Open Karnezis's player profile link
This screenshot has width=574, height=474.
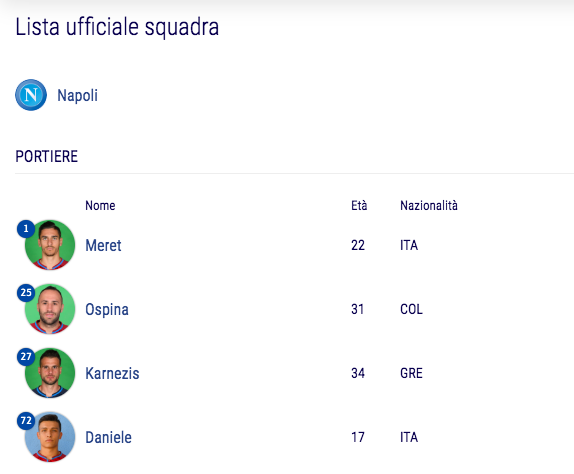pyautogui.click(x=112, y=373)
